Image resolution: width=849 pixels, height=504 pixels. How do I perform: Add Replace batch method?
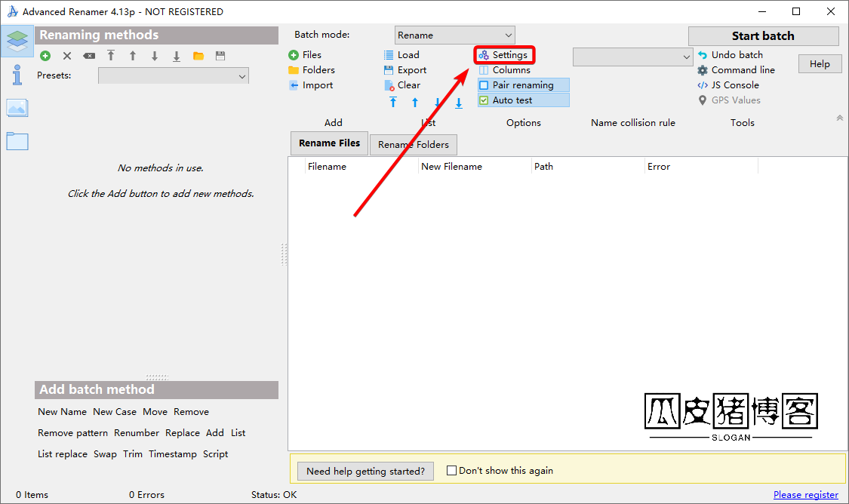(183, 432)
